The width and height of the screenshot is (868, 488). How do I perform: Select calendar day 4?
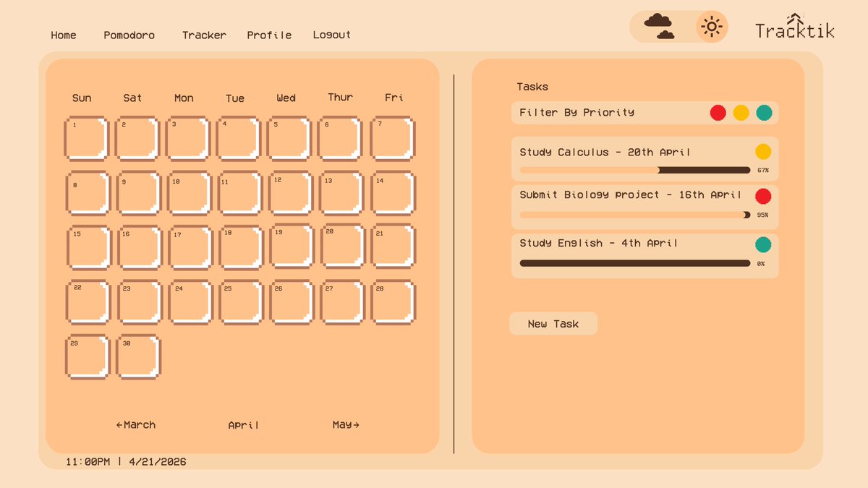click(x=239, y=138)
